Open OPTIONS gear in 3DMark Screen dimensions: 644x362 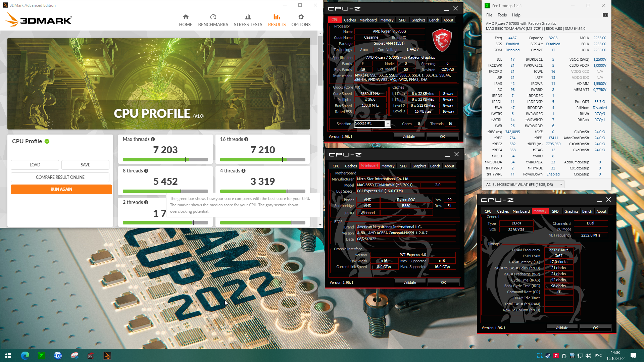pyautogui.click(x=301, y=20)
